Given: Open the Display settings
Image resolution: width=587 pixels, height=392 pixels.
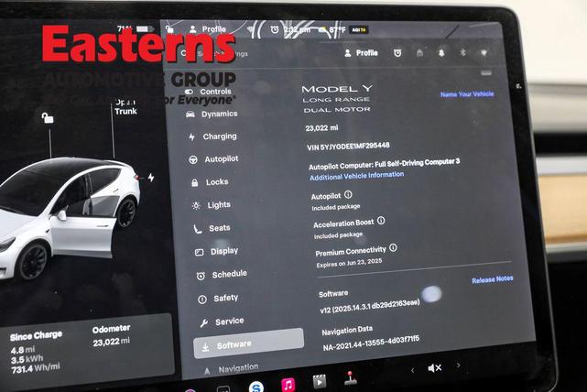Looking at the screenshot, I should pyautogui.click(x=216, y=251).
